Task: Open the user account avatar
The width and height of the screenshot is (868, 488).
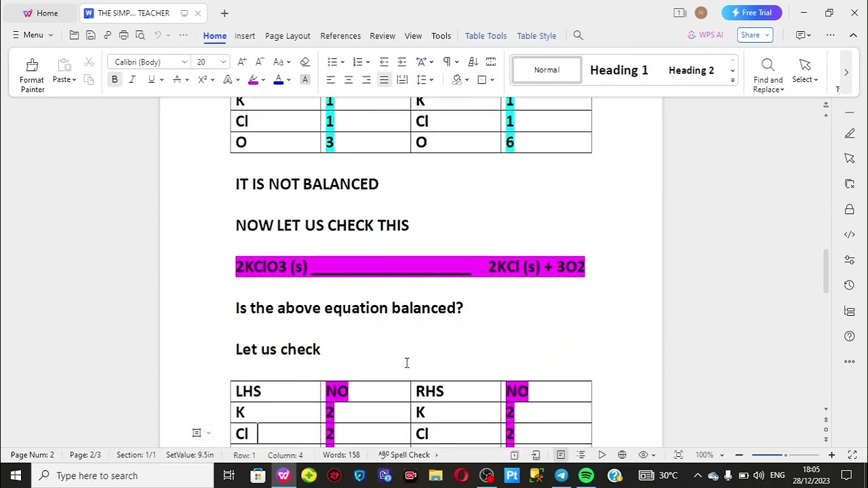Action: point(701,13)
